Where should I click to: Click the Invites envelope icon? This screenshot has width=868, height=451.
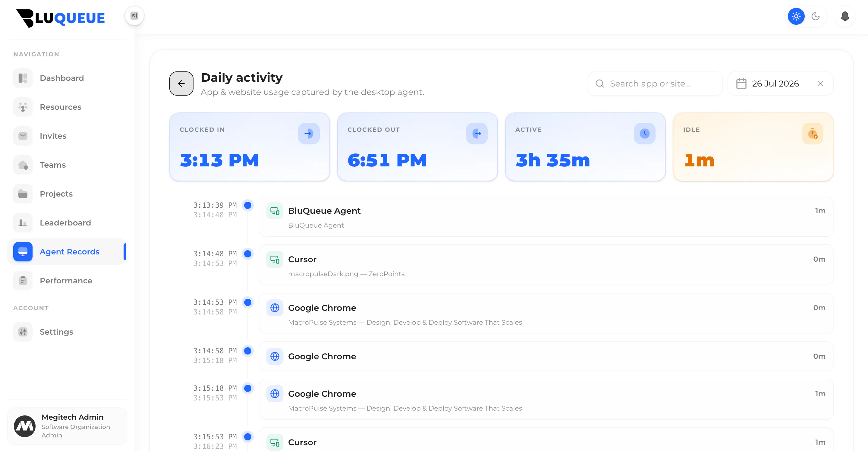[23, 136]
